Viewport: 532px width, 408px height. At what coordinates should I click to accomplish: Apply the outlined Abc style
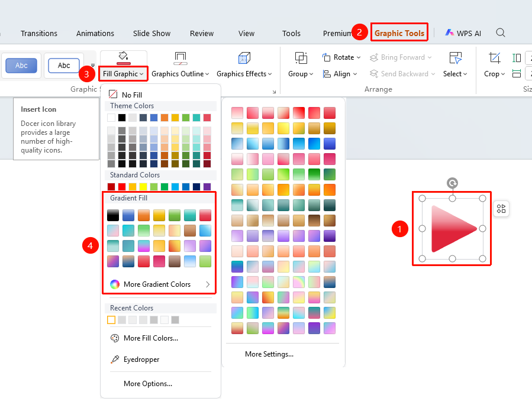coord(64,66)
